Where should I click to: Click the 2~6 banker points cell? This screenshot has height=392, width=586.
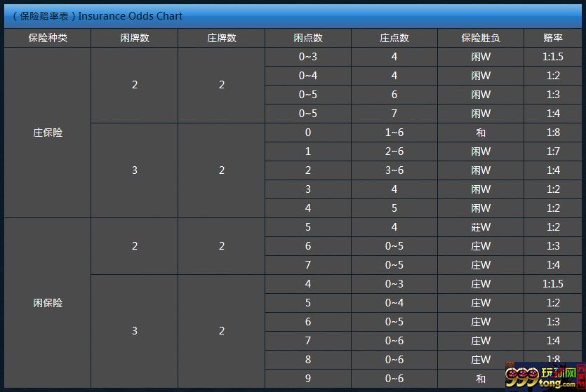point(394,151)
